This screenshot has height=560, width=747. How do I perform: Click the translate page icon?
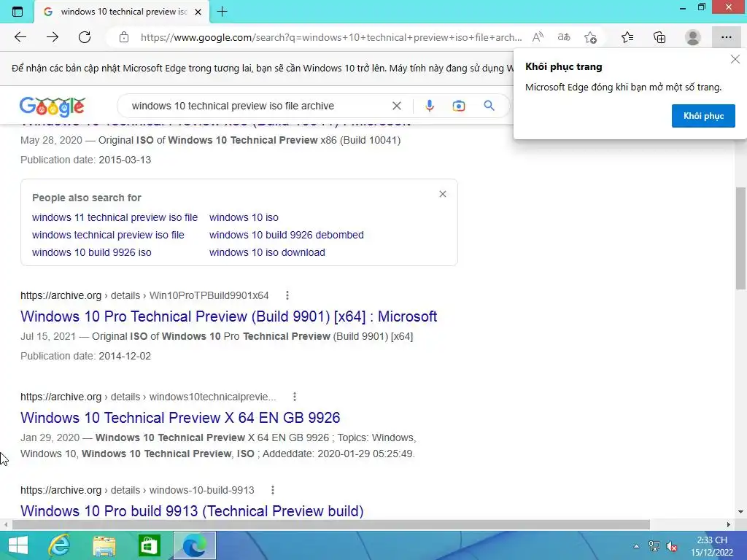pyautogui.click(x=564, y=37)
